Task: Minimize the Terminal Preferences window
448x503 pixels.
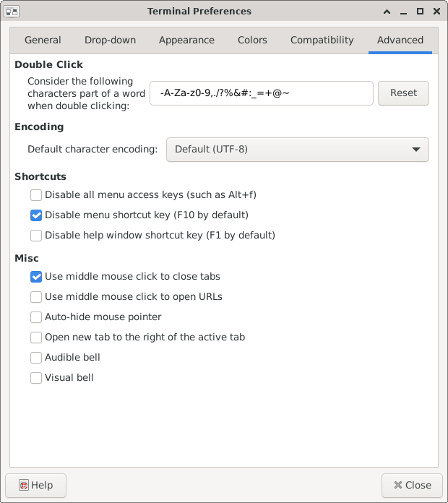Action: point(404,12)
